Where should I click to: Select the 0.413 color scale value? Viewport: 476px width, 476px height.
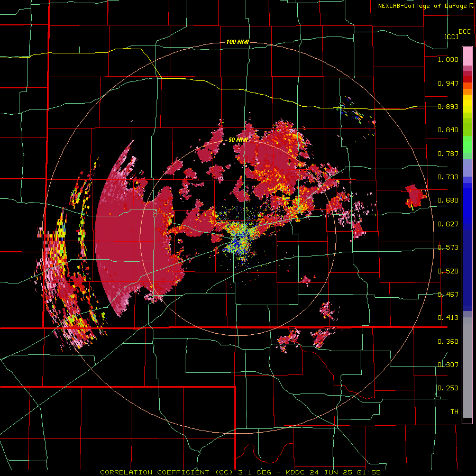click(448, 318)
